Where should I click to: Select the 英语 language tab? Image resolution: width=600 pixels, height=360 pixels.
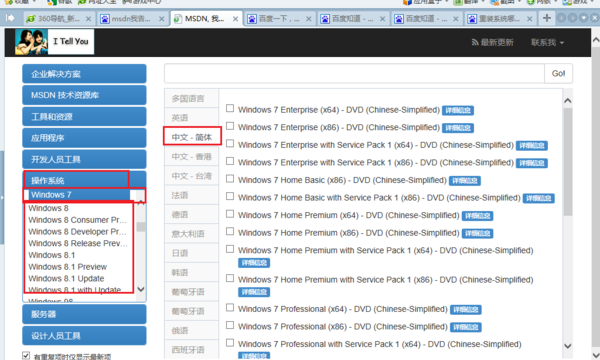point(192,118)
